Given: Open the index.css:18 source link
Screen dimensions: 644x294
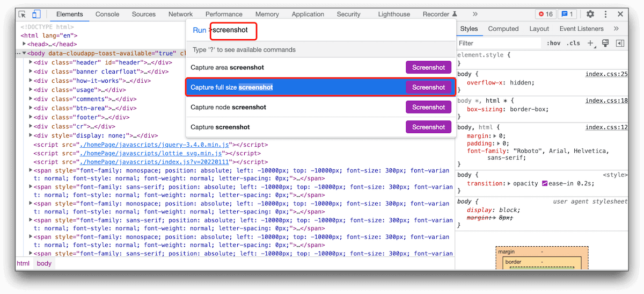Looking at the screenshot, I should [x=606, y=101].
